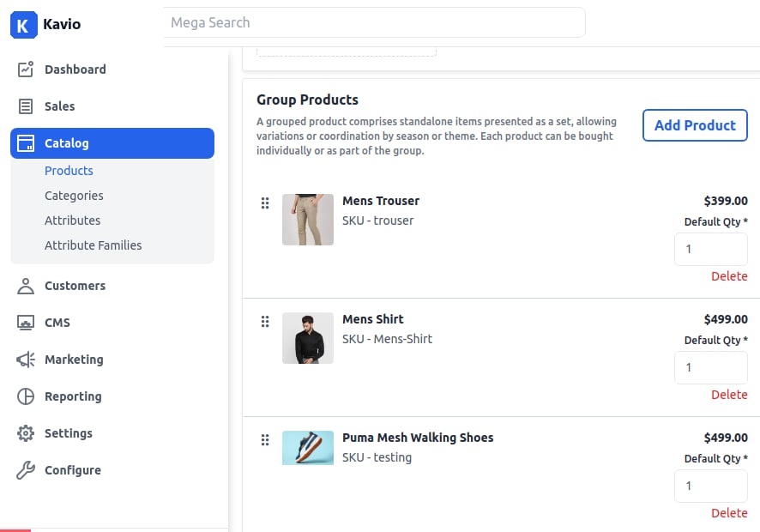Viewport: 760px width, 532px height.
Task: Open the Sales menu item
Action: pos(60,106)
